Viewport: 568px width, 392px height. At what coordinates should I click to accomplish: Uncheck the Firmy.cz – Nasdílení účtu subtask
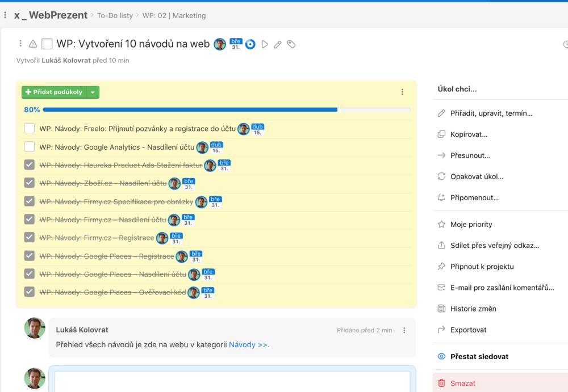coord(30,220)
